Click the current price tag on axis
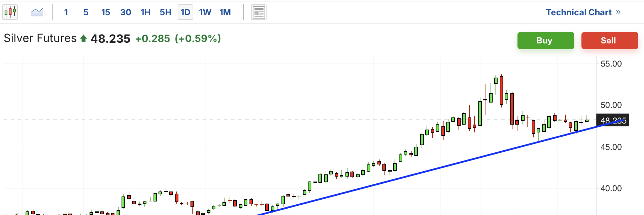This screenshot has height=215, width=644. tap(613, 120)
